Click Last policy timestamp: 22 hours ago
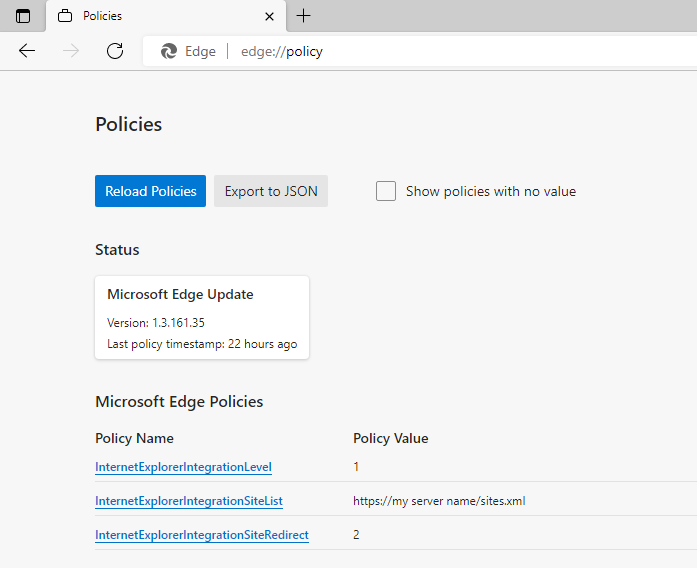The width and height of the screenshot is (697, 568). (x=202, y=344)
